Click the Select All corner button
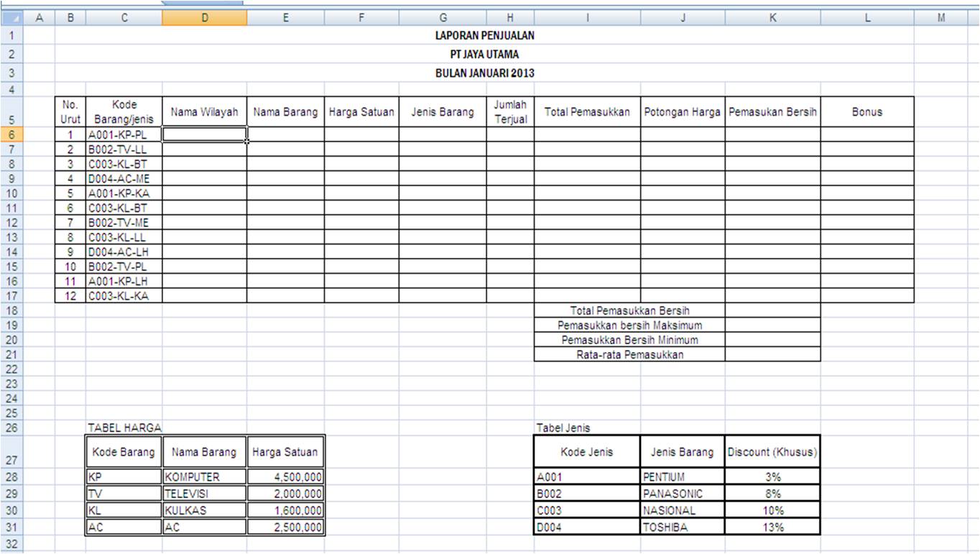 pos(10,17)
